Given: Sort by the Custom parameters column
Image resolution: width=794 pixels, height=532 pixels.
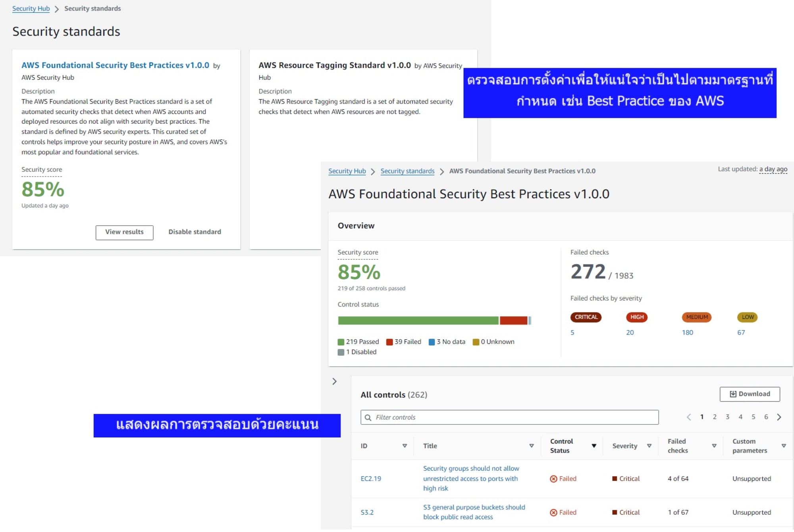Looking at the screenshot, I should point(784,446).
